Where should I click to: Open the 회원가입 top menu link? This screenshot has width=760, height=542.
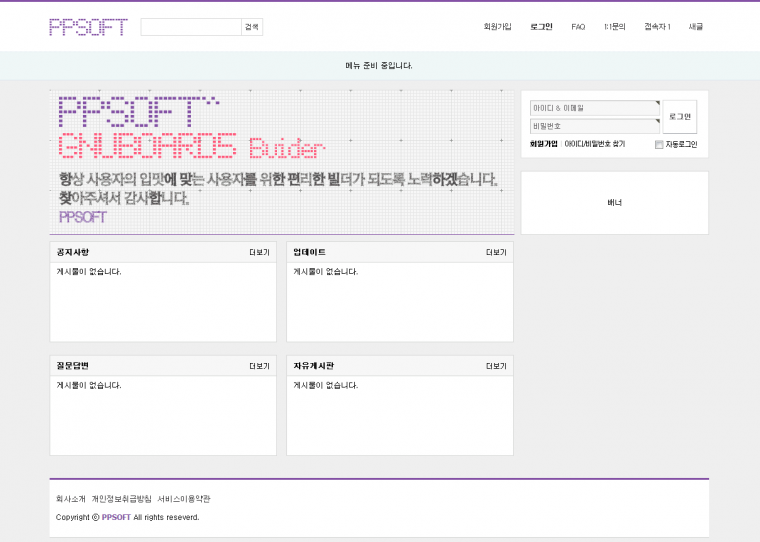[497, 27]
